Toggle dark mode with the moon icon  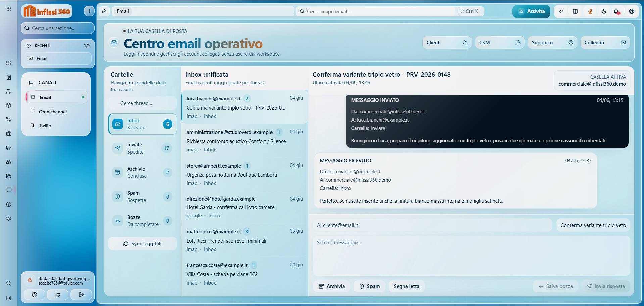(x=604, y=11)
